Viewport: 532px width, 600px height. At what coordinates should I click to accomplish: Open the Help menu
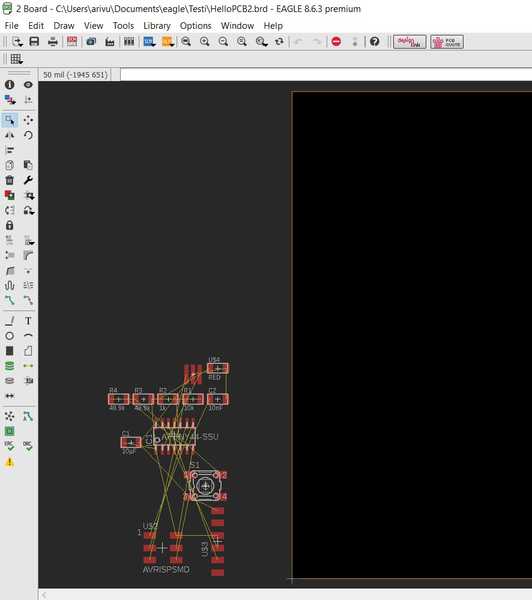coord(273,26)
